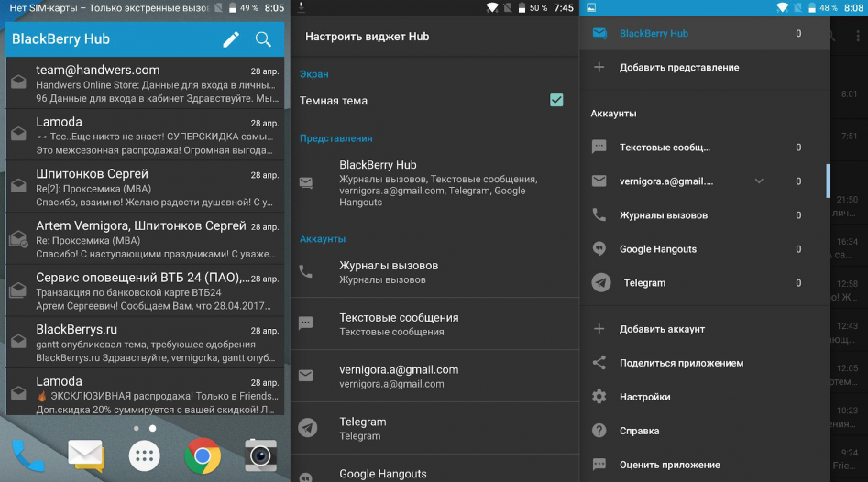Tap phone icon next to Журналы вызовов setting
868x482 pixels.
click(305, 271)
